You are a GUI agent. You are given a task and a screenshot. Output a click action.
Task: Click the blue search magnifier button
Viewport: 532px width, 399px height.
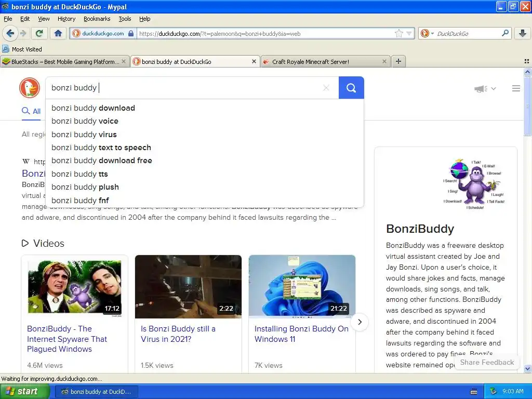pos(351,88)
